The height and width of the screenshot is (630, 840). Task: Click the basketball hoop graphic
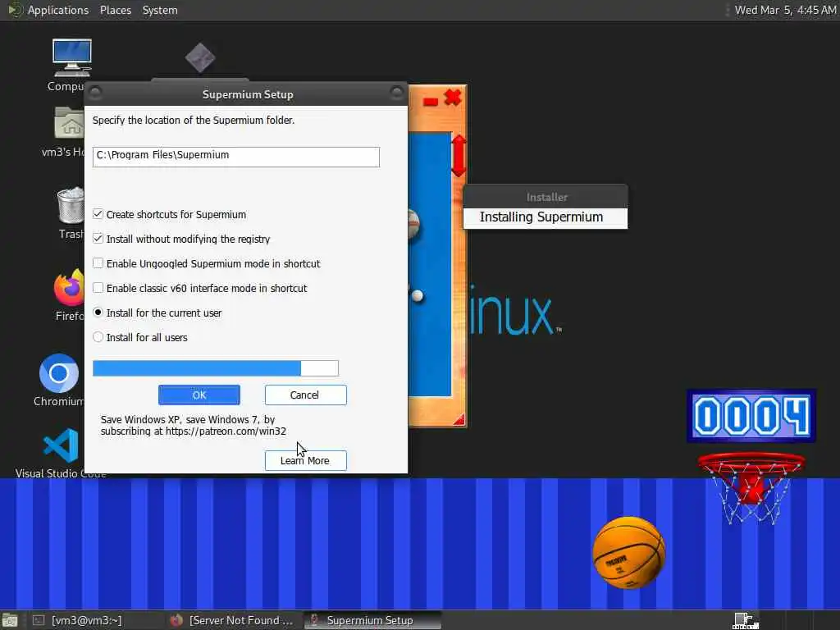tap(751, 487)
